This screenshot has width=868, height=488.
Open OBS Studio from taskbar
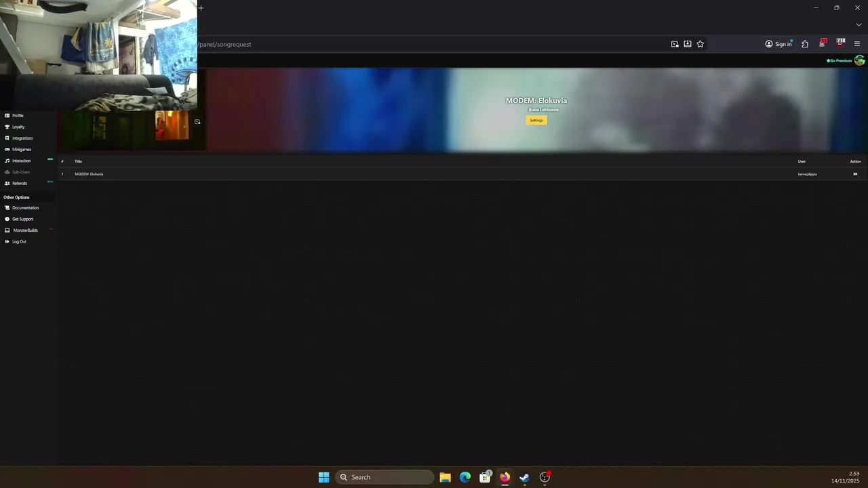545,477
